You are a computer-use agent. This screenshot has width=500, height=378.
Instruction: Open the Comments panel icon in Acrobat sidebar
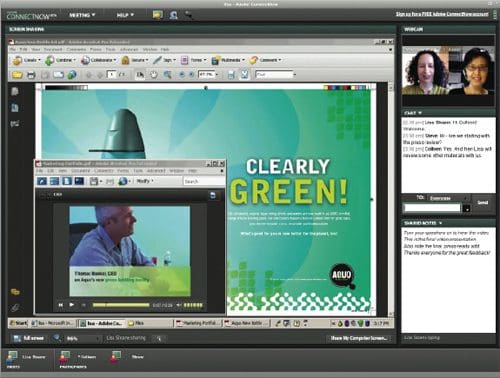(15, 292)
